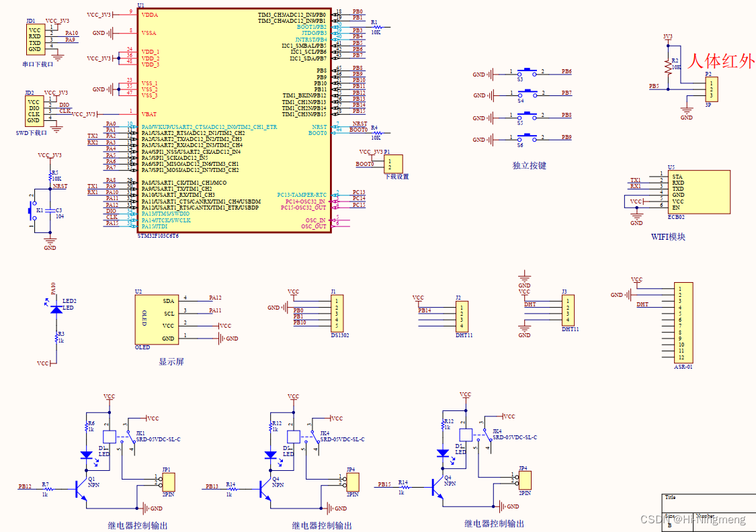Select the JK1 relay symbol
The height and width of the screenshot is (532, 756).
coord(119,437)
